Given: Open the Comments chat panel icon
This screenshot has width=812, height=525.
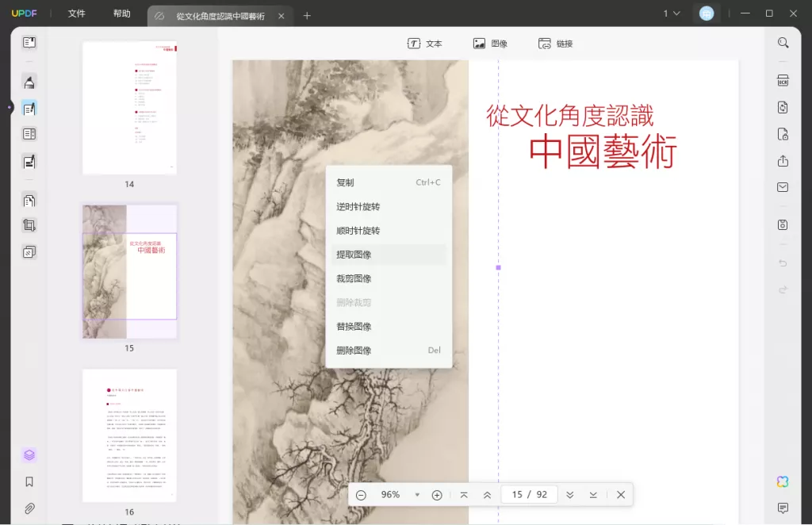Looking at the screenshot, I should [783, 508].
